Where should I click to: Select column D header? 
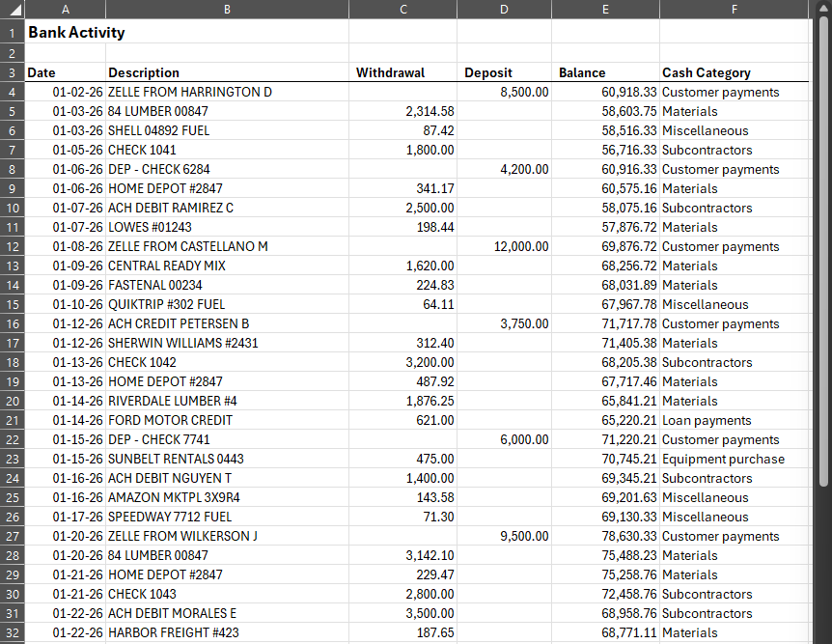point(504,9)
